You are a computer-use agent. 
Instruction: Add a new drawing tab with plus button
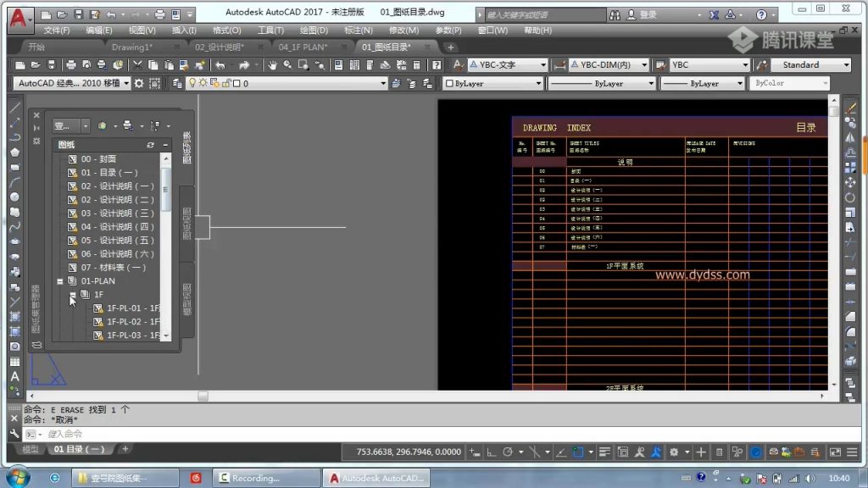[451, 47]
